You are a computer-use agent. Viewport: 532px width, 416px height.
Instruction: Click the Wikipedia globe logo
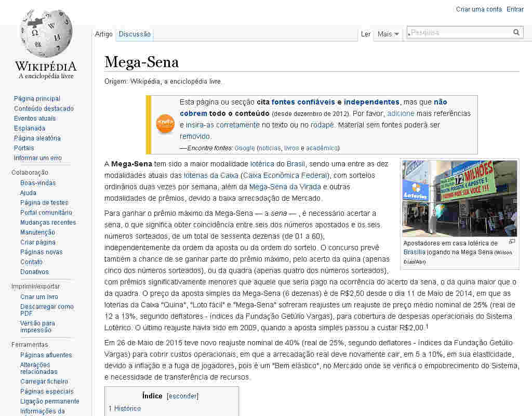46,33
